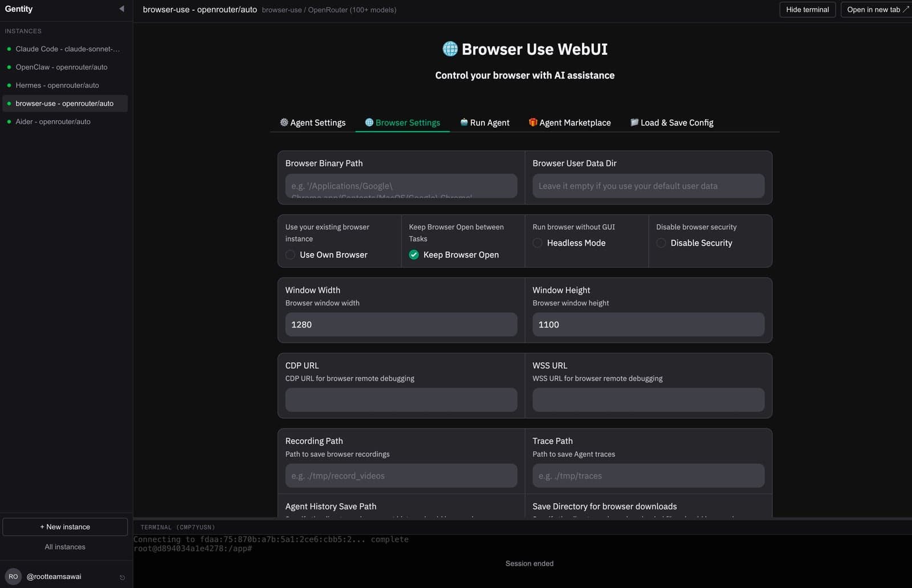Click Browser Binary Path input field

pos(401,186)
